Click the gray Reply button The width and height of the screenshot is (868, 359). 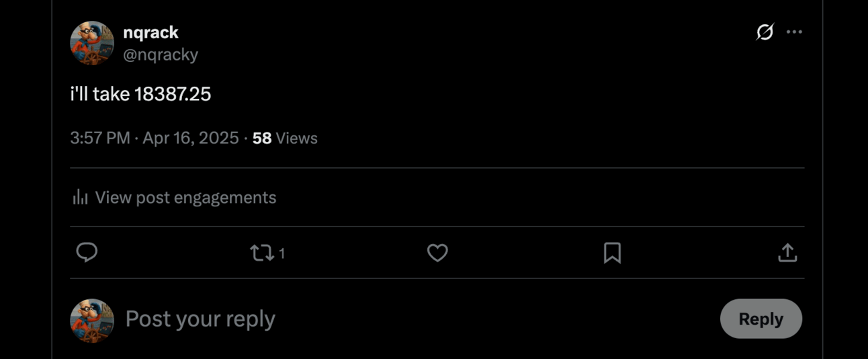[761, 319]
